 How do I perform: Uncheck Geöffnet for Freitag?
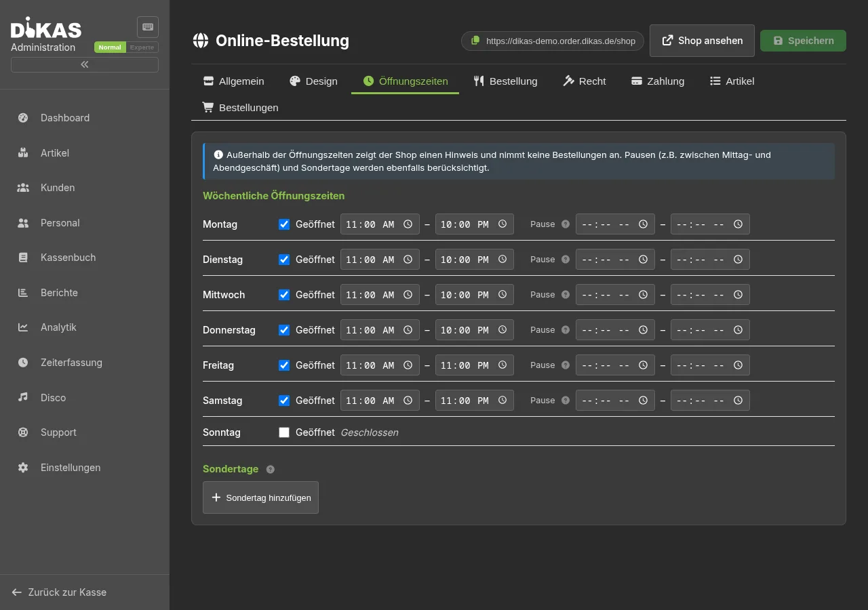[x=284, y=365]
